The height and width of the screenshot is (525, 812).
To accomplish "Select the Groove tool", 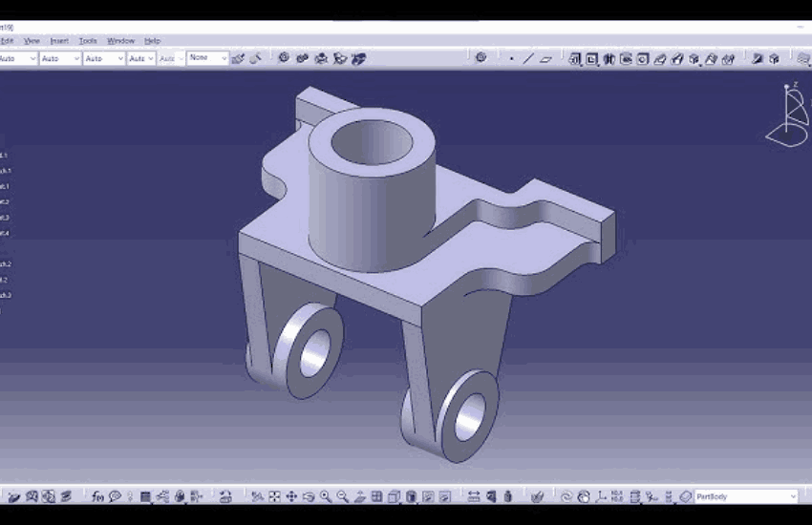I will pyautogui.click(x=626, y=59).
